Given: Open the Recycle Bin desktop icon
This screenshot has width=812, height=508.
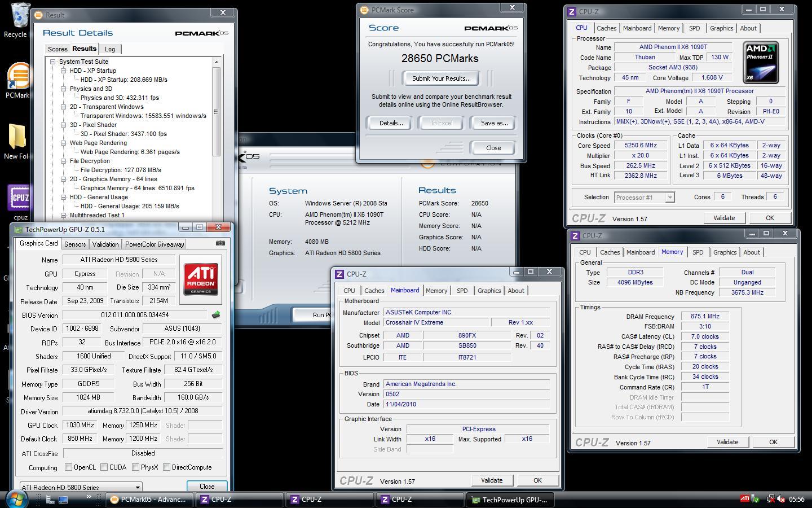Looking at the screenshot, I should click(20, 15).
